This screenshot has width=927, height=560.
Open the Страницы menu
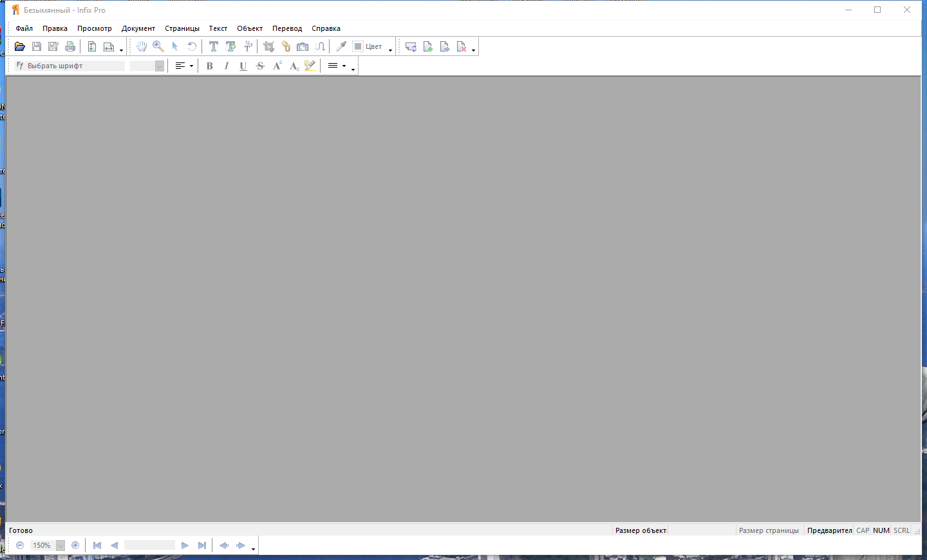click(x=182, y=28)
